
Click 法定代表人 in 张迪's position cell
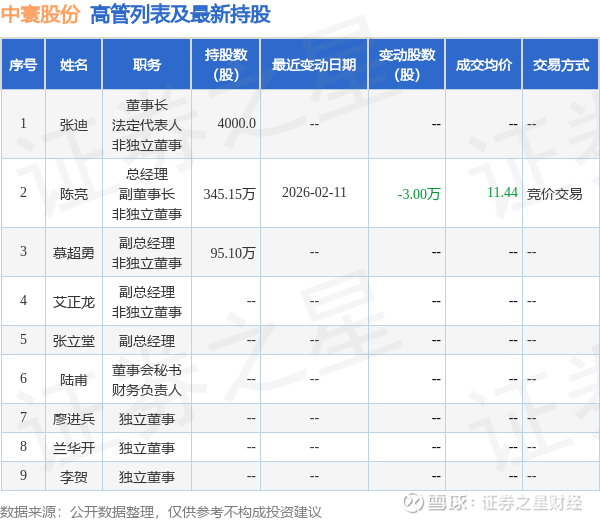[x=147, y=125]
